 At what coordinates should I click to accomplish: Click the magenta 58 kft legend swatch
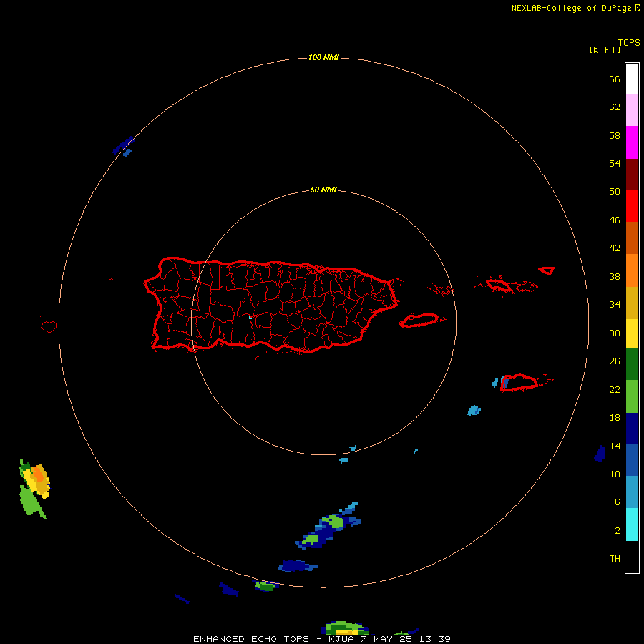pos(632,142)
